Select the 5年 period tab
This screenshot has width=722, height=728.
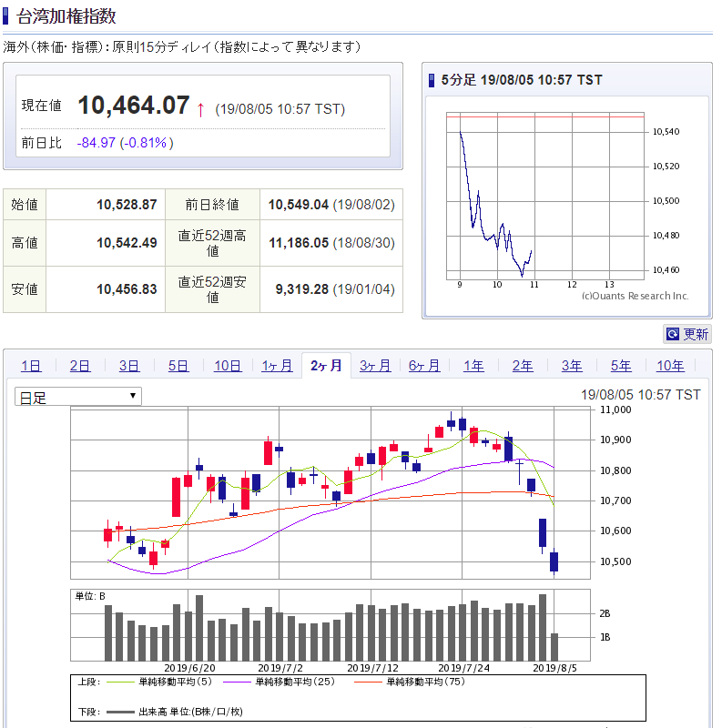click(621, 366)
